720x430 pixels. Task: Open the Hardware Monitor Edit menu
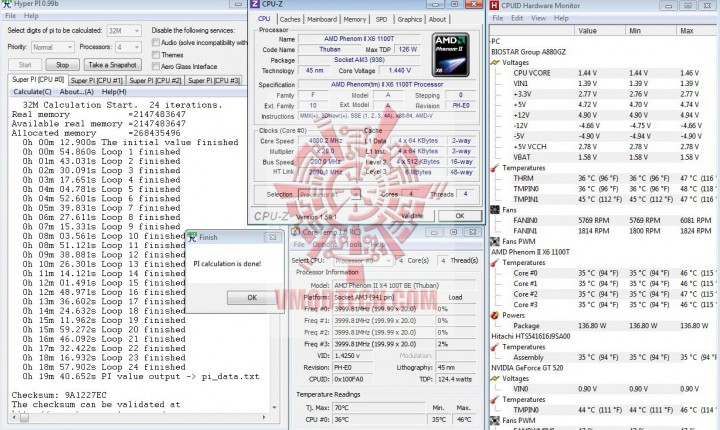(x=517, y=18)
